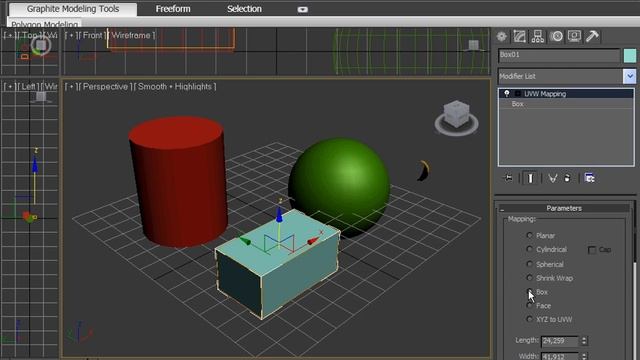Open Front viewport [+] menu

coord(71,36)
